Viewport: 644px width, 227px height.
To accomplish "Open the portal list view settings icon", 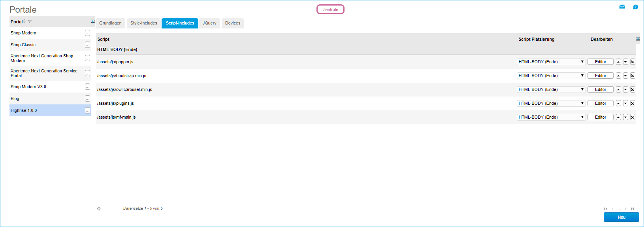I will point(93,21).
